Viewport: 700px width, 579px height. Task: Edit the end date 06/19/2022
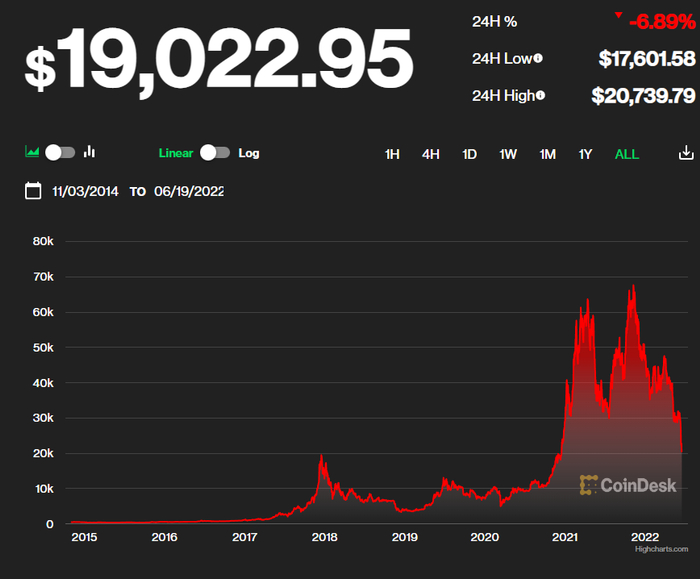click(x=189, y=192)
